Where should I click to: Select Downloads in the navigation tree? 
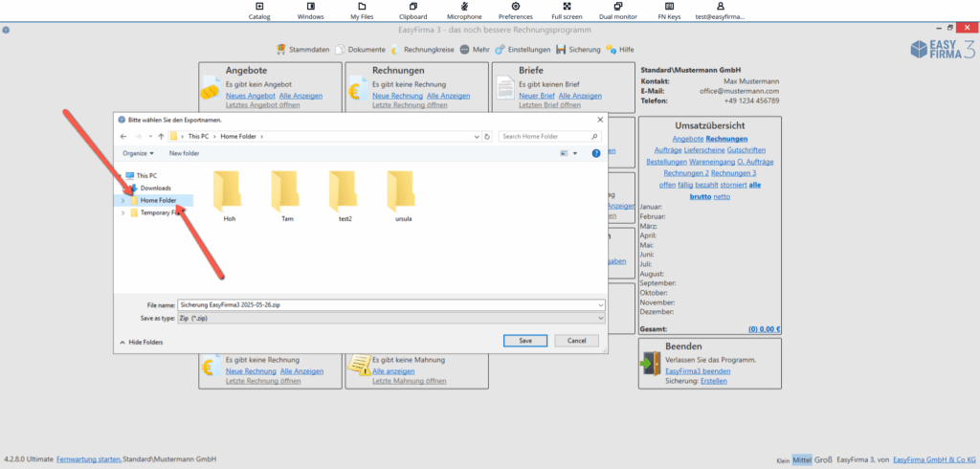pos(155,188)
